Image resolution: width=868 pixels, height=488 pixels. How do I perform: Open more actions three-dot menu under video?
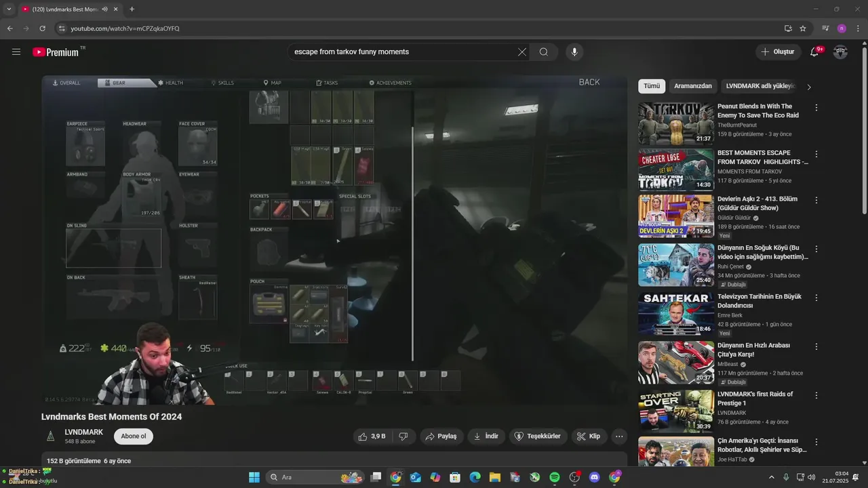(x=619, y=436)
